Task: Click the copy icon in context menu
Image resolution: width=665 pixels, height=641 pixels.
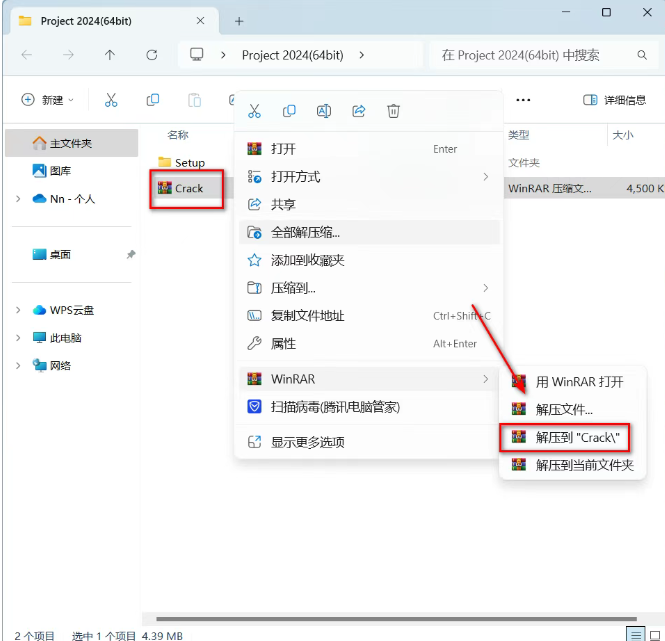Action: [289, 111]
